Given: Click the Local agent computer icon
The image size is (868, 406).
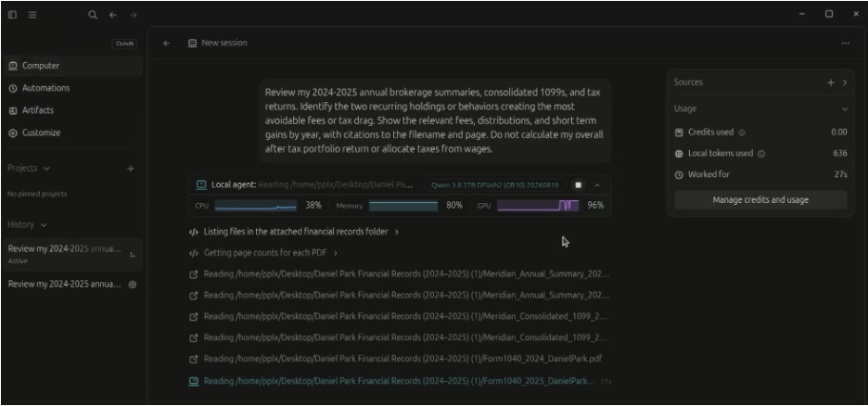Looking at the screenshot, I should click(x=201, y=184).
